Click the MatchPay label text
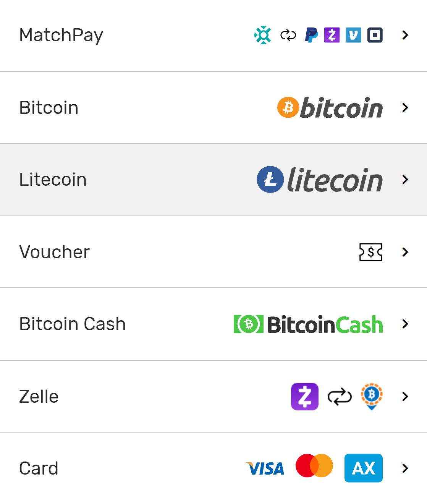The width and height of the screenshot is (427, 504). pyautogui.click(x=61, y=35)
